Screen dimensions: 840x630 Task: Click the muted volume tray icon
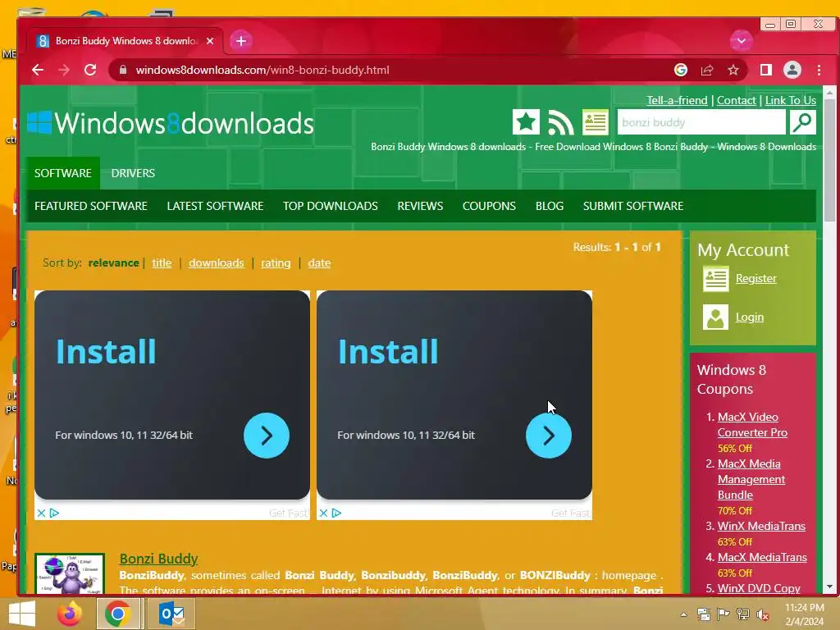tap(762, 614)
